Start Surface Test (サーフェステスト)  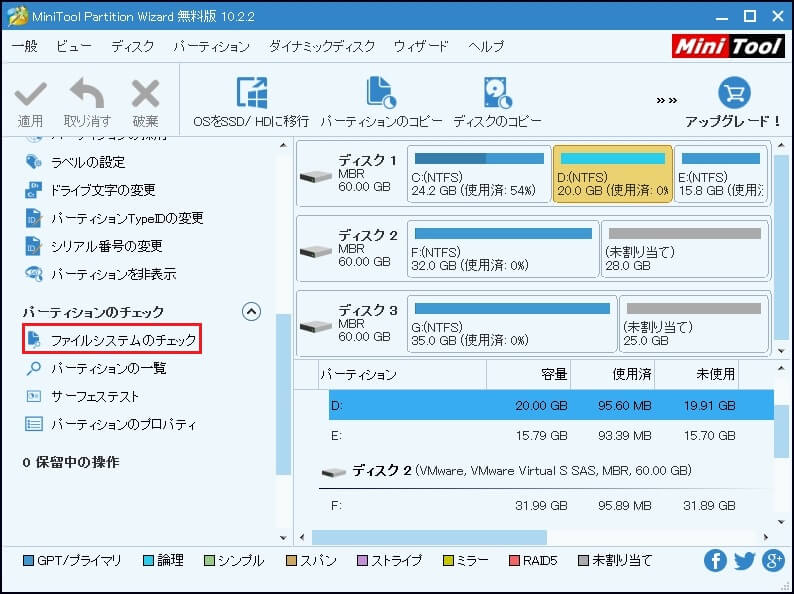[82, 396]
